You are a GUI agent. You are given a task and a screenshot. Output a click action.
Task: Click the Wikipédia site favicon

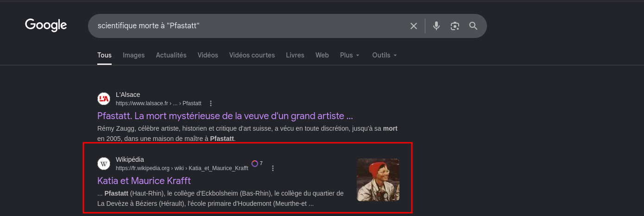(104, 164)
